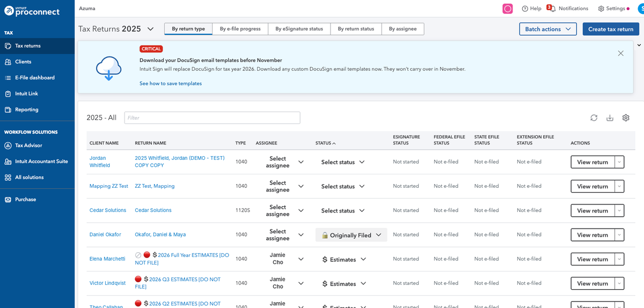This screenshot has width=644, height=308.
Task: Click the dollar icon on Victor Lindqvist's return
Action: pos(146,279)
